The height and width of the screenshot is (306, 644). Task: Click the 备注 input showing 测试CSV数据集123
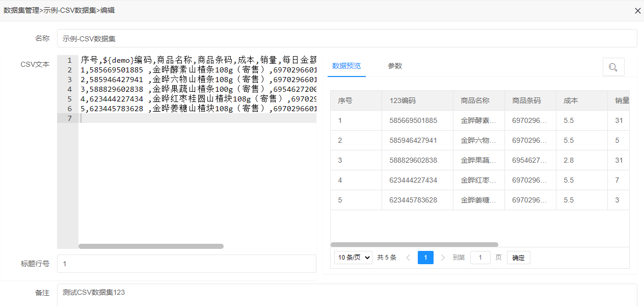(x=204, y=293)
